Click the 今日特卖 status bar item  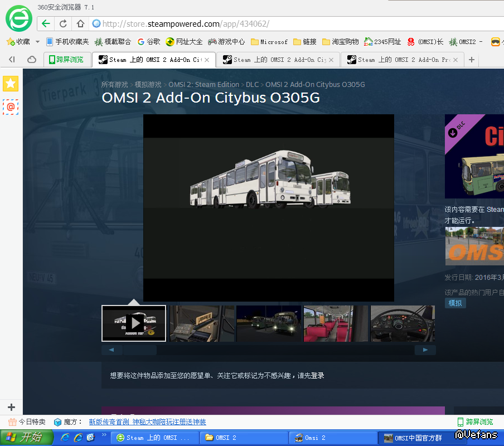[27, 421]
